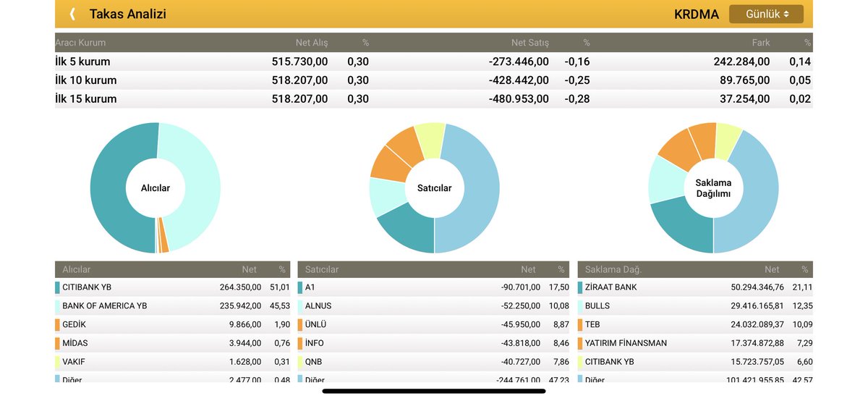The image size is (868, 401).
Task: Click the 15.723.757,05 custody value
Action: 757,361
